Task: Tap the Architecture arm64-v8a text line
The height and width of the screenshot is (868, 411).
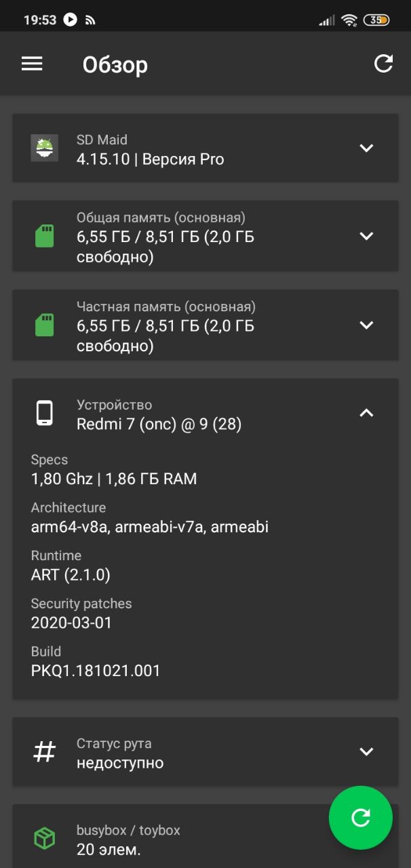Action: (150, 527)
